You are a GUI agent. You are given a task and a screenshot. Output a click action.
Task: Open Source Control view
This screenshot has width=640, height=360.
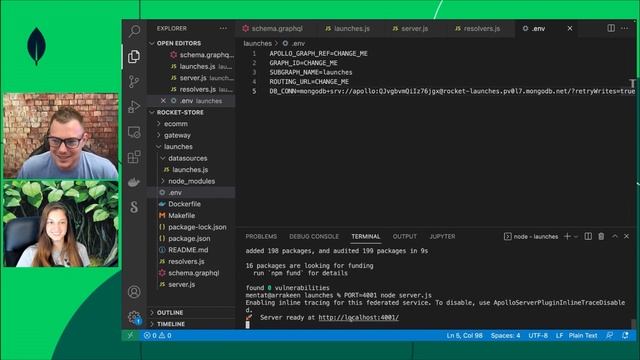click(x=134, y=82)
